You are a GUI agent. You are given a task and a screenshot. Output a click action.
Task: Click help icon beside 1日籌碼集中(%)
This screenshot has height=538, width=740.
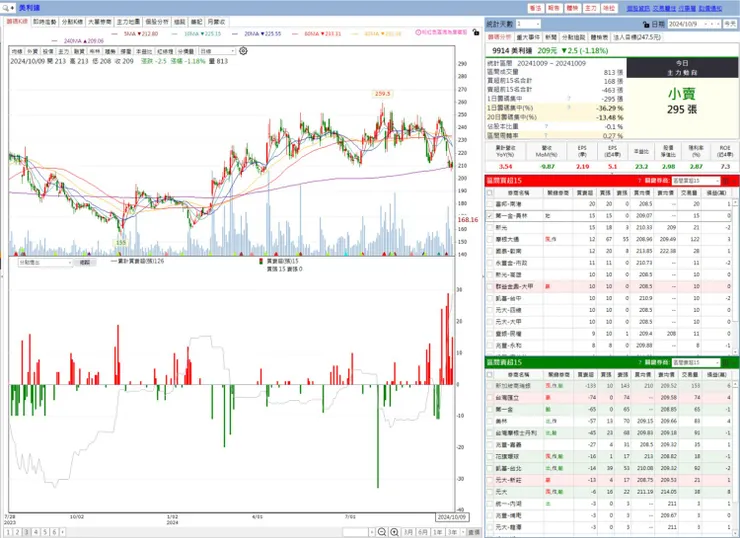(569, 108)
